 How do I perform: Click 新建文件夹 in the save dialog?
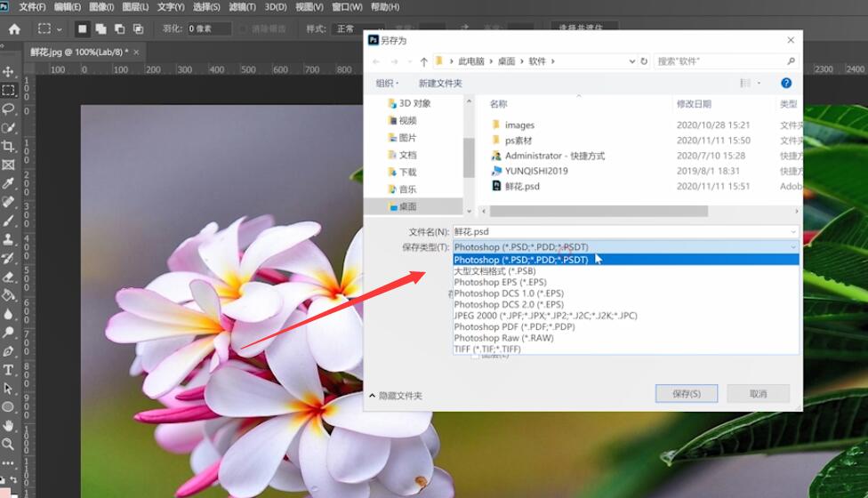coord(440,83)
